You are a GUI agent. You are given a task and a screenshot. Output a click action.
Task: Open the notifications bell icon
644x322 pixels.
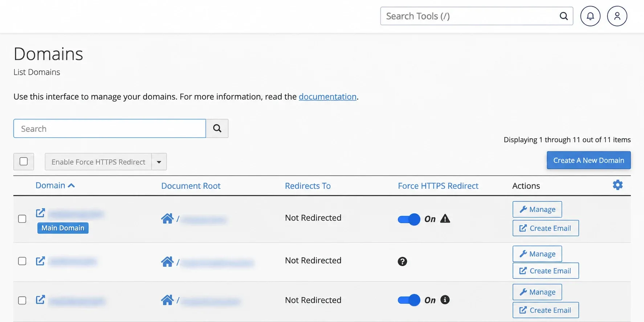coord(590,16)
